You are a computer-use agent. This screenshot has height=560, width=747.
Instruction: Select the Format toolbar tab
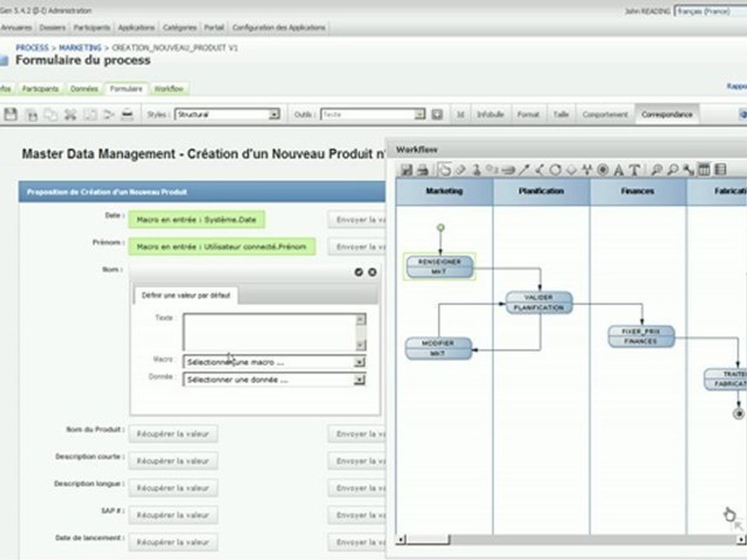coord(528,114)
